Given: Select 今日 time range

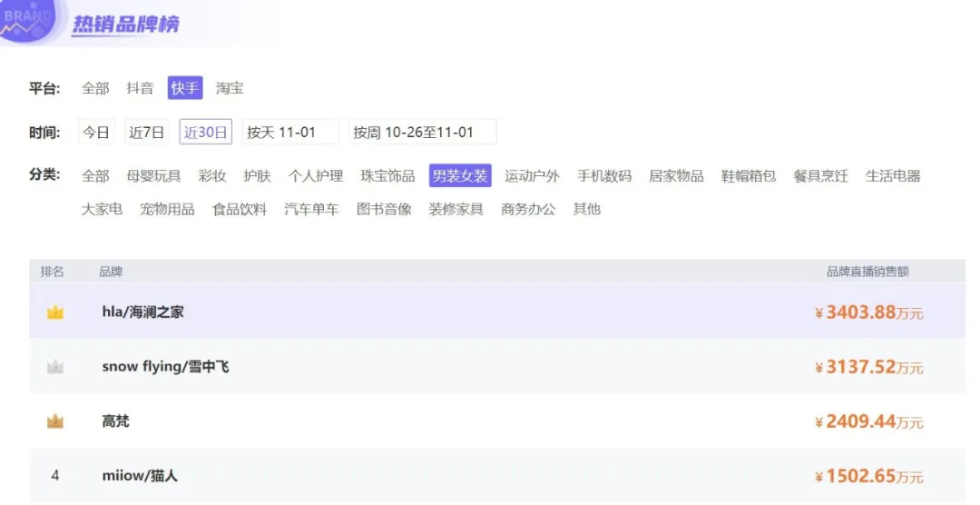Looking at the screenshot, I should 96,132.
